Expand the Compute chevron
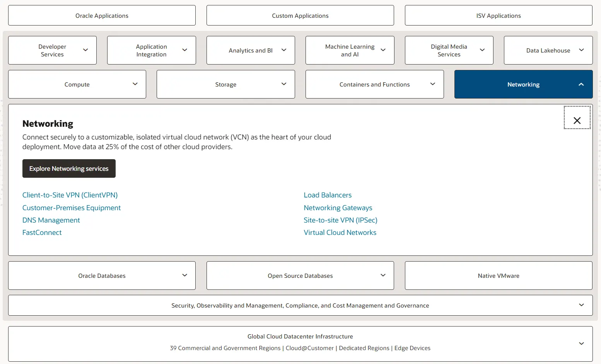Viewport: 601px width, 364px height. (135, 84)
